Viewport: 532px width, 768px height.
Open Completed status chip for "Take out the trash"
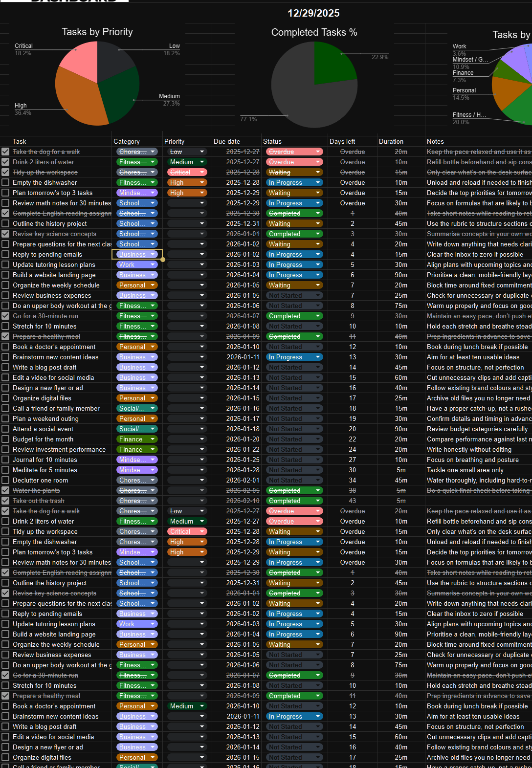point(294,501)
